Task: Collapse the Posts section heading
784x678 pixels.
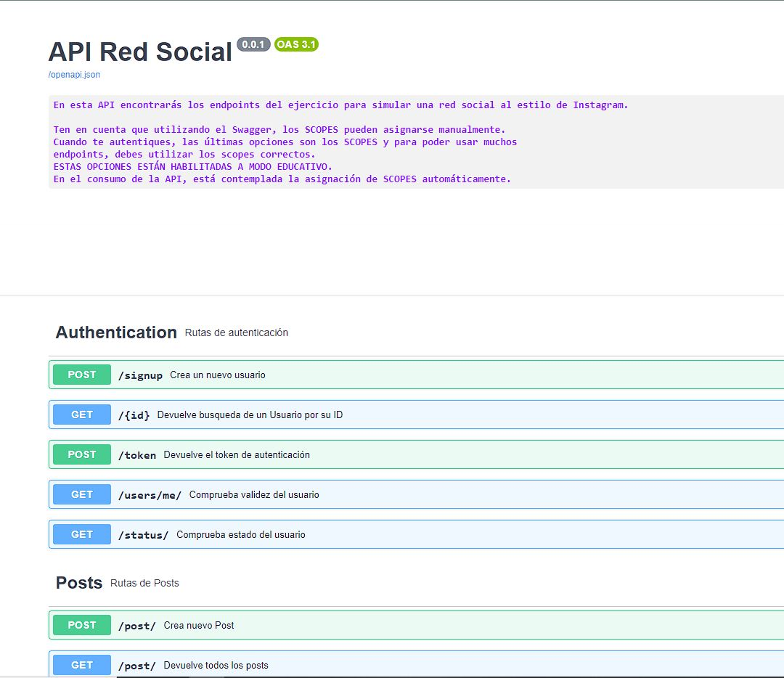Action: (79, 583)
